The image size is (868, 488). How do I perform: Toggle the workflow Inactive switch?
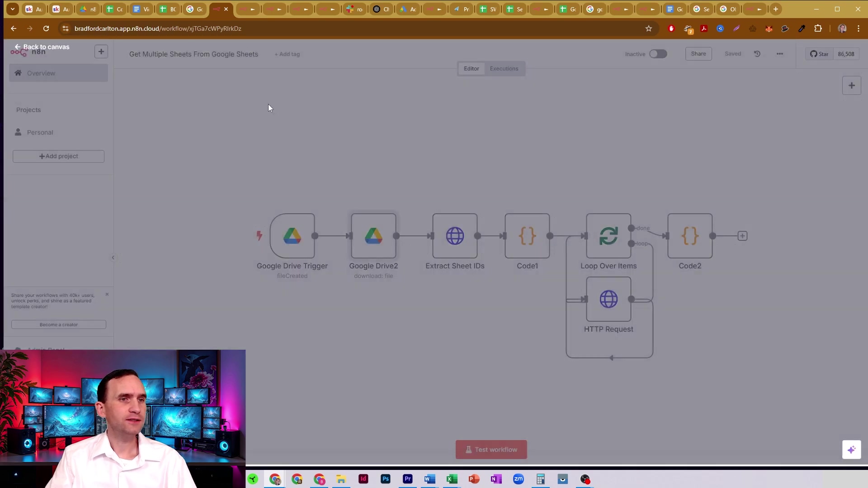658,54
